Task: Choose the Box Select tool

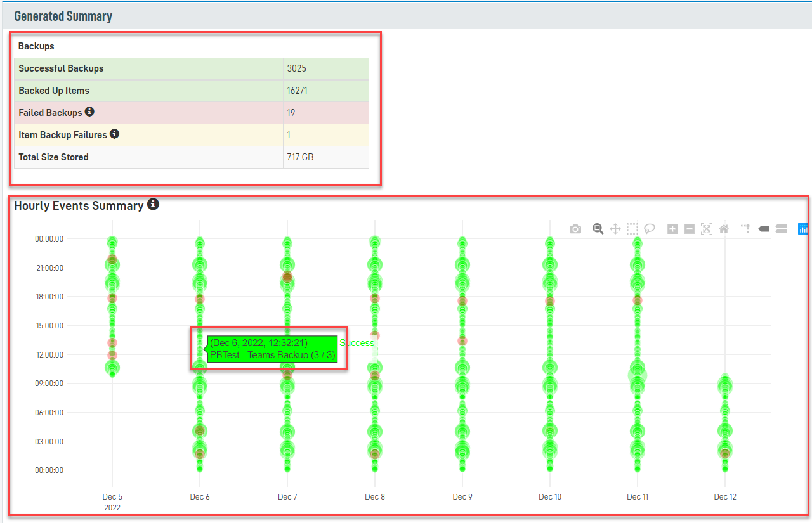Action: tap(632, 229)
